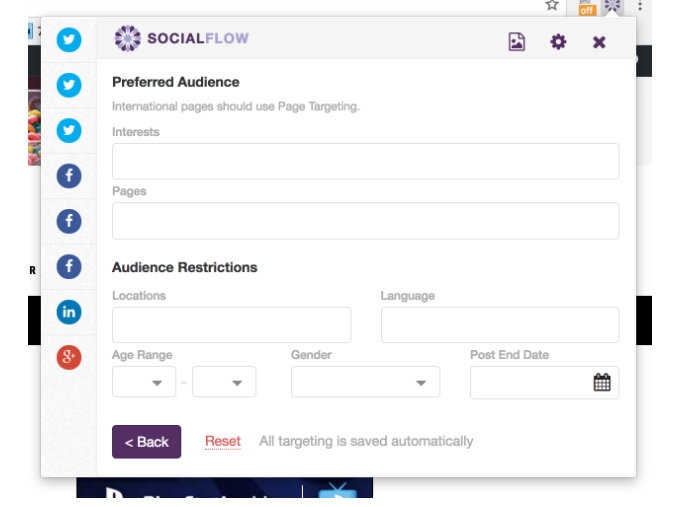This screenshot has height=507, width=673.
Task: Select the LinkedIn account icon
Action: coord(69,312)
